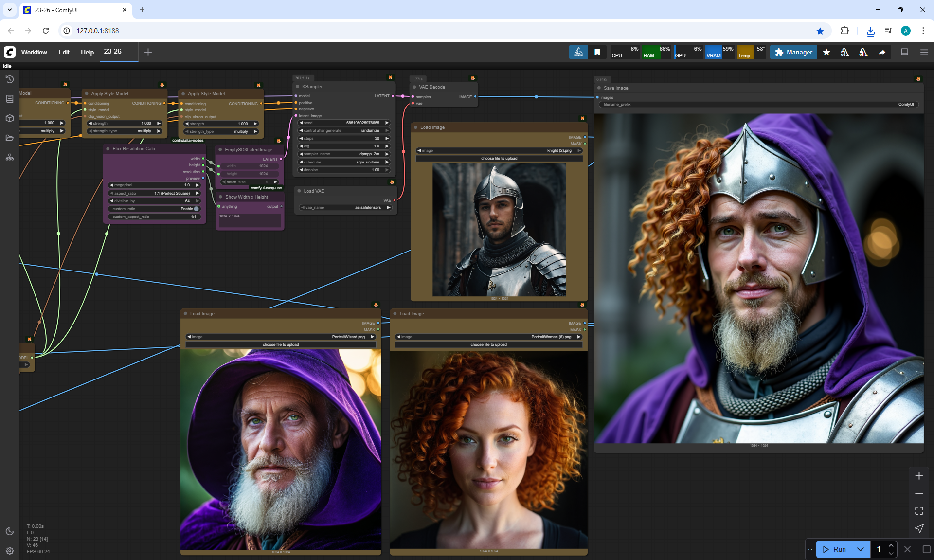The height and width of the screenshot is (560, 934).
Task: Open Run button dropdown arrow
Action: point(860,549)
